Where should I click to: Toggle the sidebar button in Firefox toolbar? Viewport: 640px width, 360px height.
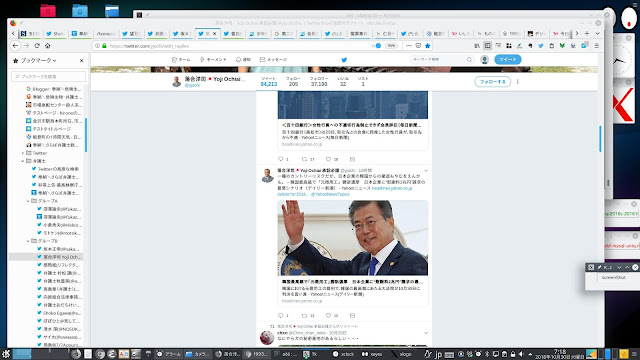[487, 46]
